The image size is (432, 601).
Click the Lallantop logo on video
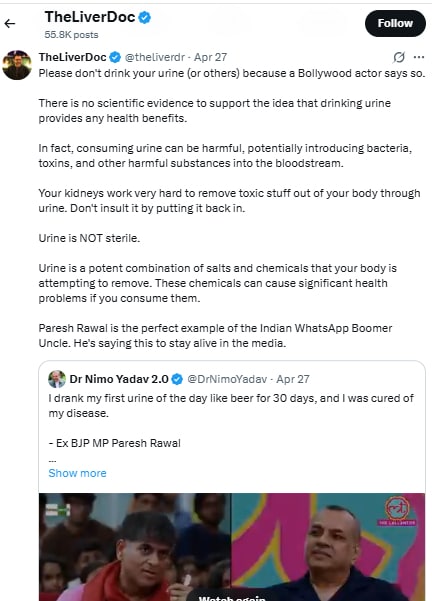[x=397, y=511]
